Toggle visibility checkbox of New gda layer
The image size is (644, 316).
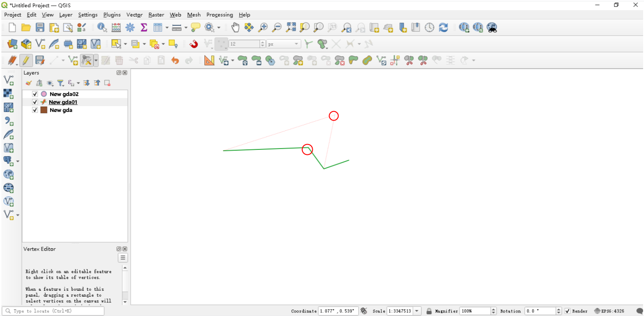tap(35, 110)
